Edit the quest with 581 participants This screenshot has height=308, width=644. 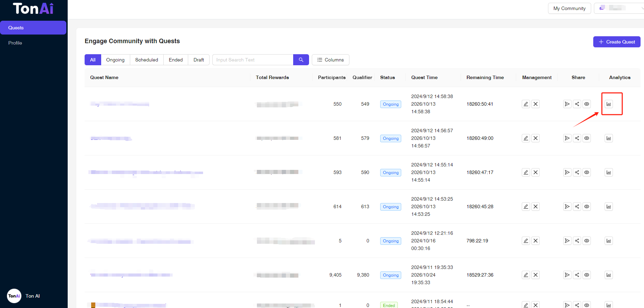[x=526, y=138]
